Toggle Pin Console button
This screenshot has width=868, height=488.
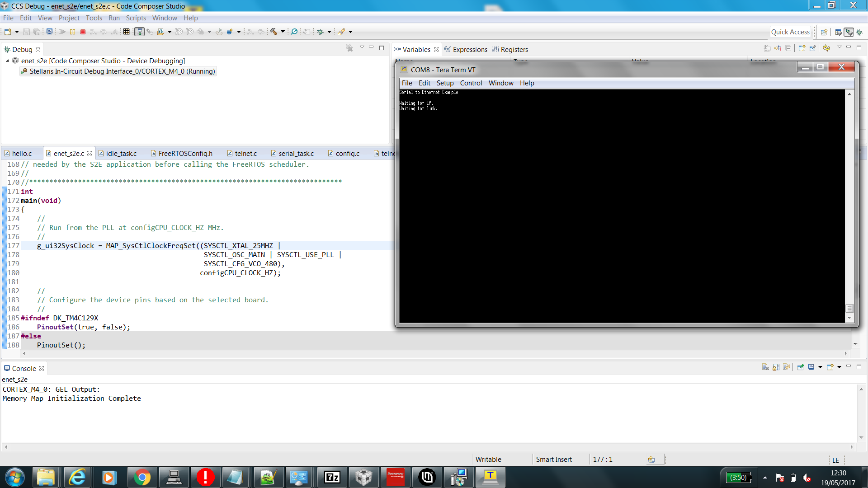(801, 367)
